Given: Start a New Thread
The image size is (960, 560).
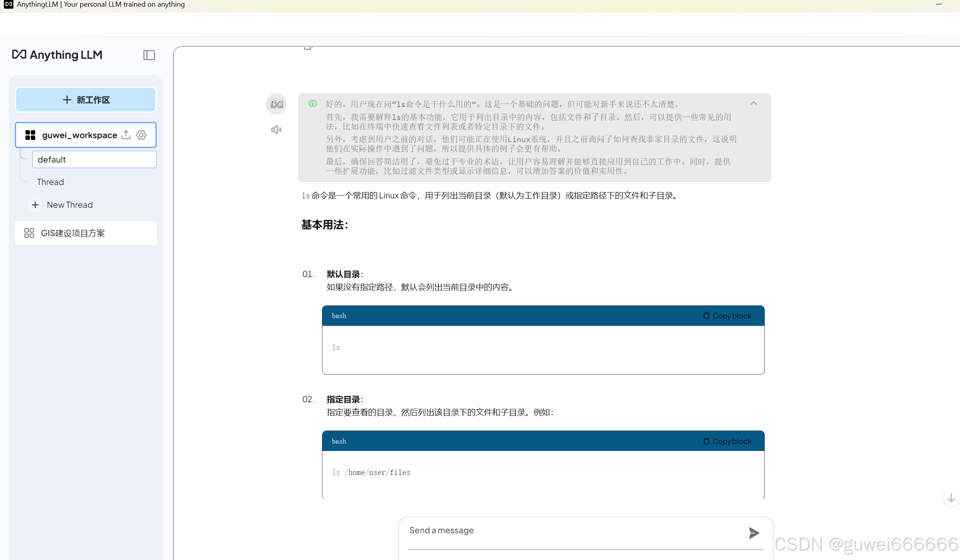Looking at the screenshot, I should coord(70,205).
